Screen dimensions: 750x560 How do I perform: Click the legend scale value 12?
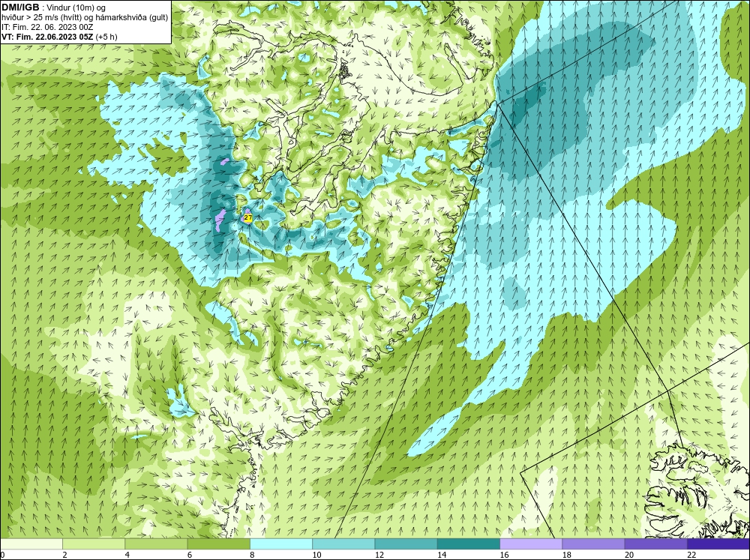[x=379, y=555]
